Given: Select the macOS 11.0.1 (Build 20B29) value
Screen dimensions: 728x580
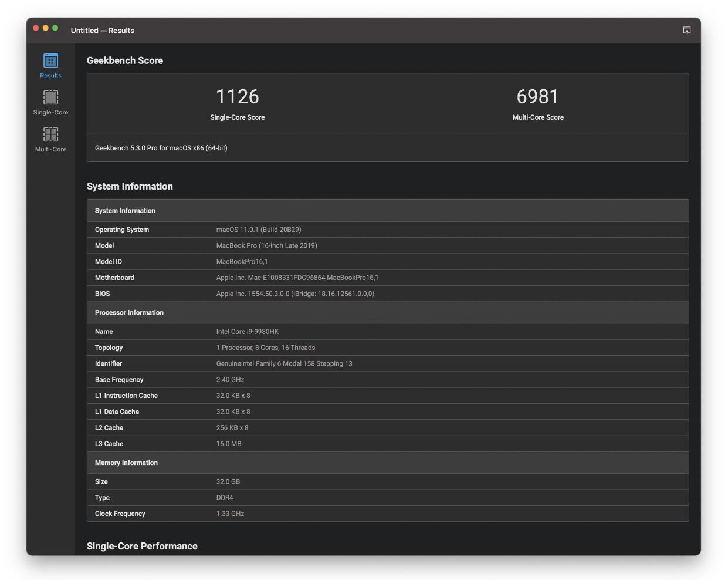Looking at the screenshot, I should [259, 230].
